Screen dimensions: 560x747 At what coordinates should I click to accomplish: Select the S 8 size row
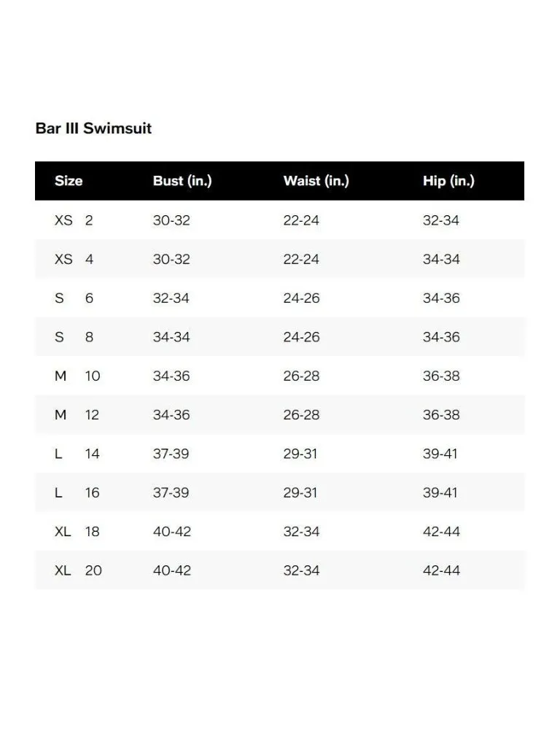pos(279,337)
